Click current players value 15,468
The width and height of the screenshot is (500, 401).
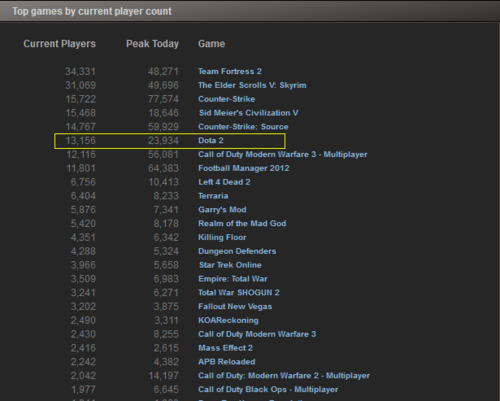tap(80, 113)
